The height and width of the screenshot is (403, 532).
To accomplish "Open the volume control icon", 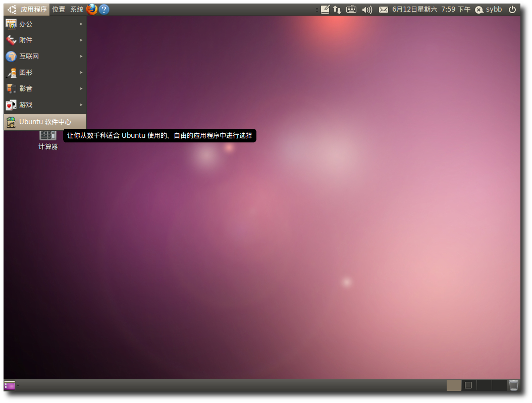I will (x=367, y=10).
